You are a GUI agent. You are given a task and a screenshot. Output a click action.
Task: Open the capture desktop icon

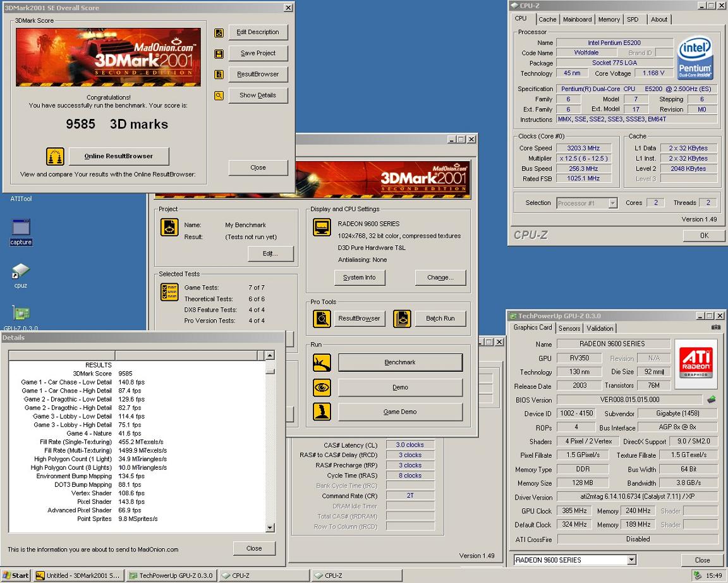[x=21, y=232]
